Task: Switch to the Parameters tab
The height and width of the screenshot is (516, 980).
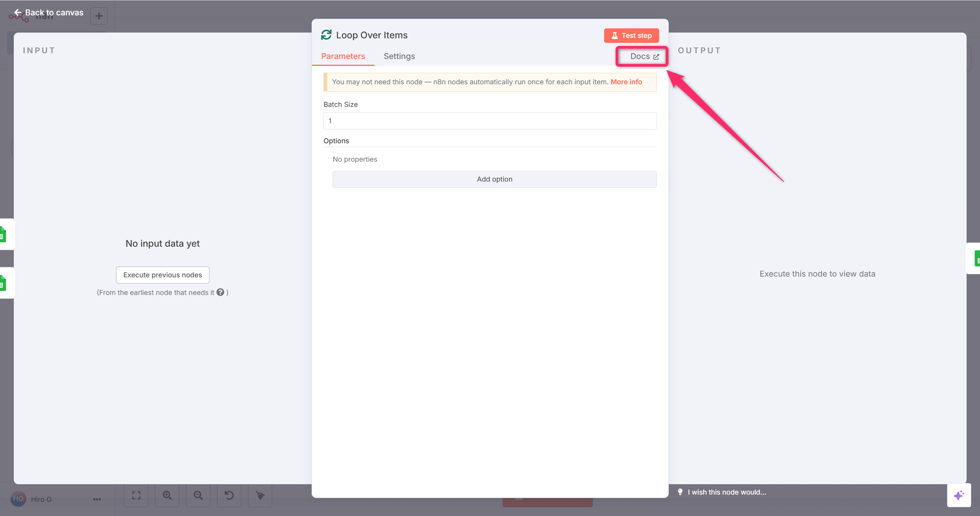Action: pos(343,56)
